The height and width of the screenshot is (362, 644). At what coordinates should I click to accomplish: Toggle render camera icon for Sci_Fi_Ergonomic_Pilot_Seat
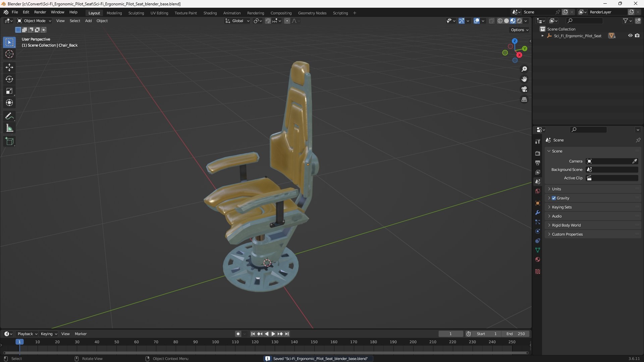coord(637,36)
